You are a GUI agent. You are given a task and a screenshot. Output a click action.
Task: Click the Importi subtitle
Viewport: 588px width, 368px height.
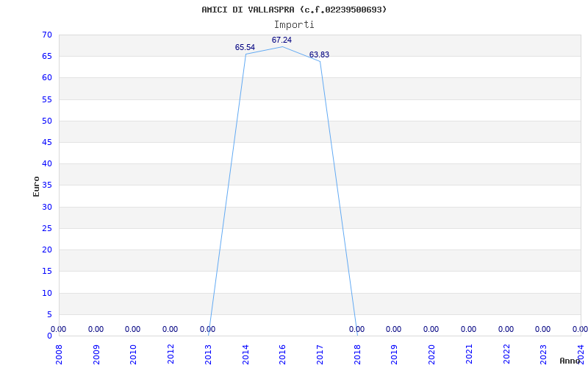point(294,25)
